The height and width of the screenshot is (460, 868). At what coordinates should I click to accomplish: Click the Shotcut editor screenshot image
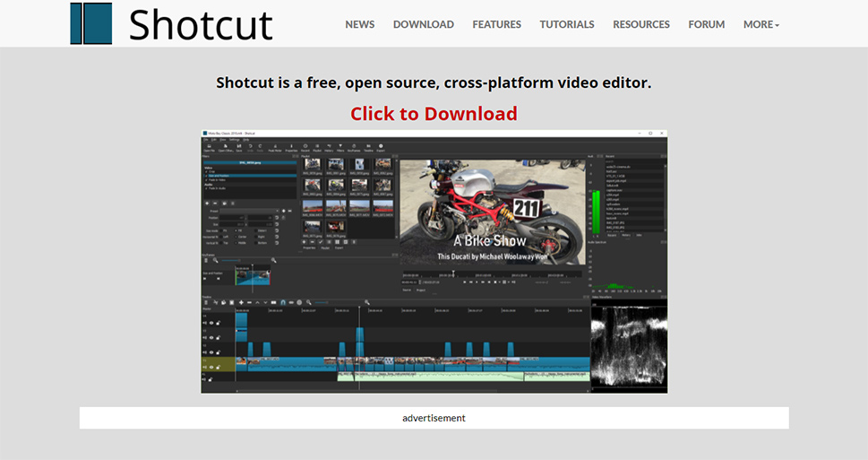tap(434, 262)
